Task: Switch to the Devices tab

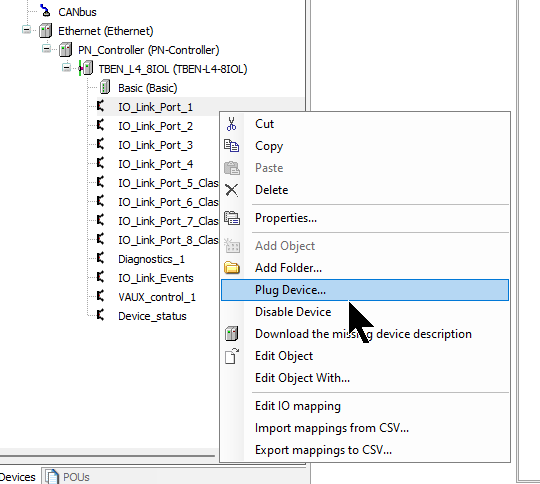Action: [18, 477]
